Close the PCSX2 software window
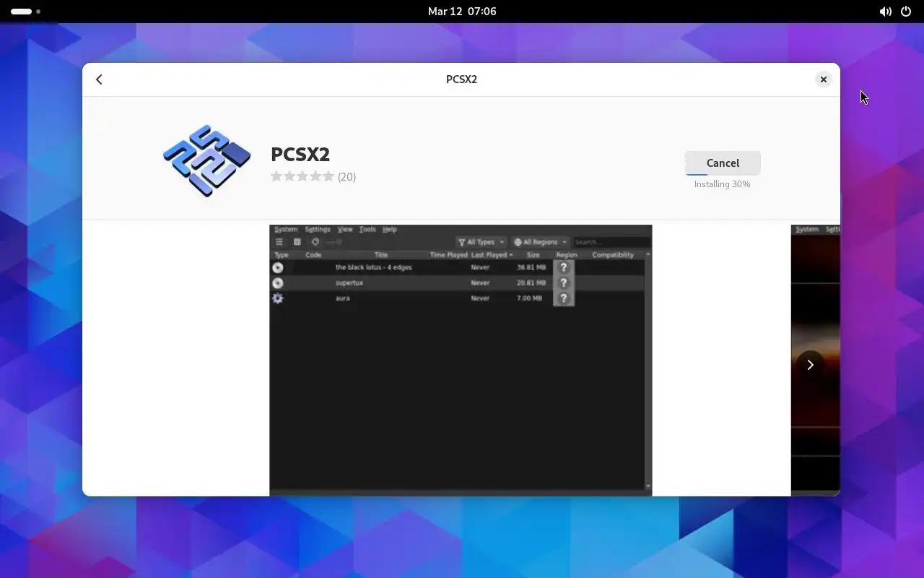The width and height of the screenshot is (924, 578). pos(823,79)
